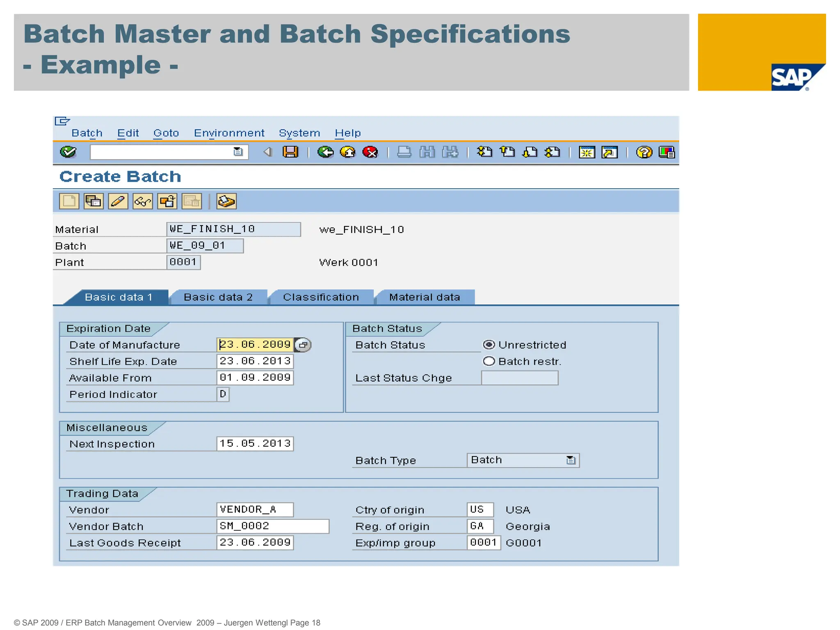Click the collapse command field triangle
Viewport: 840px width, 630px height.
point(267,152)
